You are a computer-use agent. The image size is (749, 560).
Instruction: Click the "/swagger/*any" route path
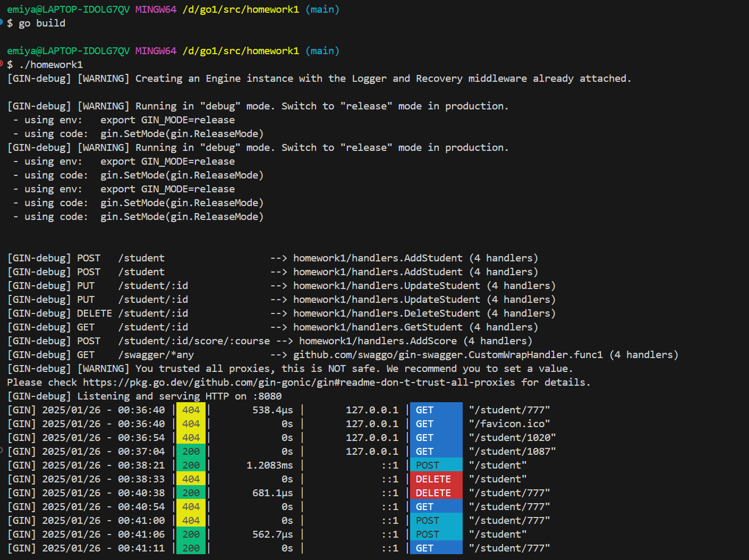click(x=156, y=355)
